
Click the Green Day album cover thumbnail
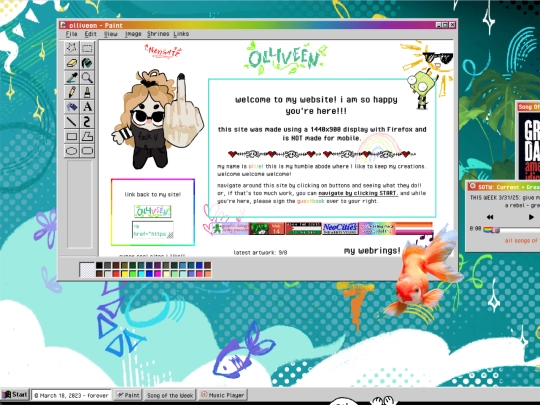(x=529, y=145)
